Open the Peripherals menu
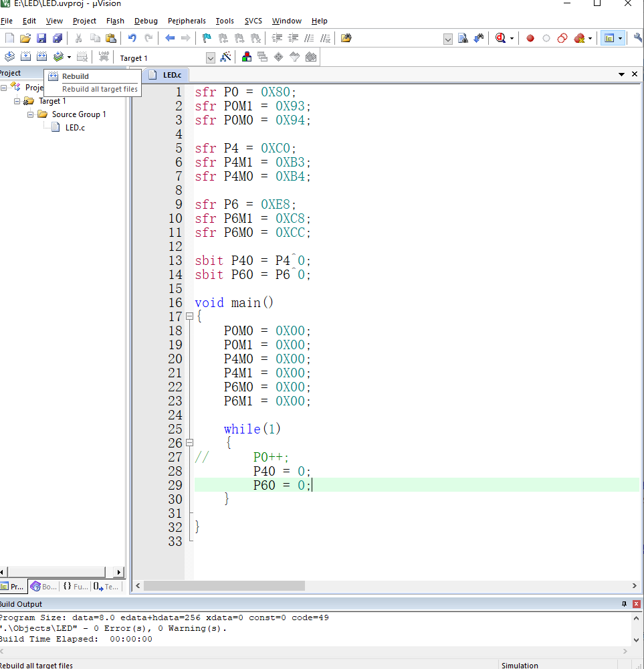Viewport: 644px width, 669px height. pyautogui.click(x=187, y=21)
